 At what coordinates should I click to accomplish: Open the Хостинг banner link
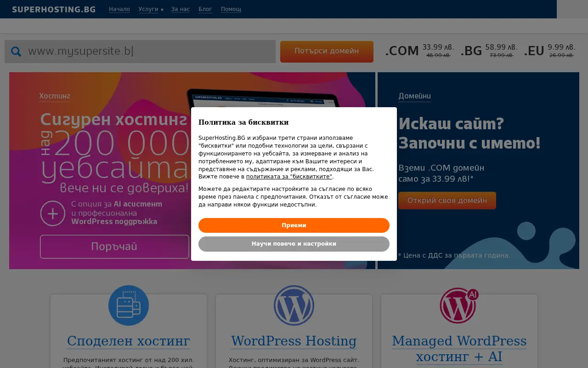point(55,96)
